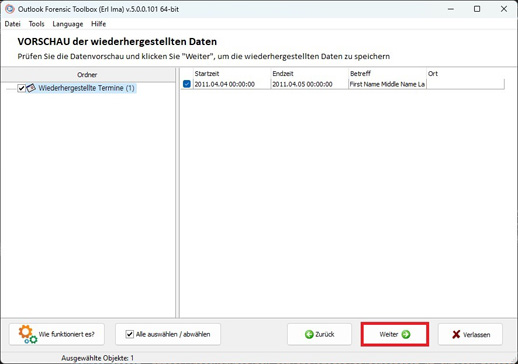The image size is (518, 364).
Task: Uncheck the Wiederhergestellte Termine folder checkbox
Action: tap(21, 88)
